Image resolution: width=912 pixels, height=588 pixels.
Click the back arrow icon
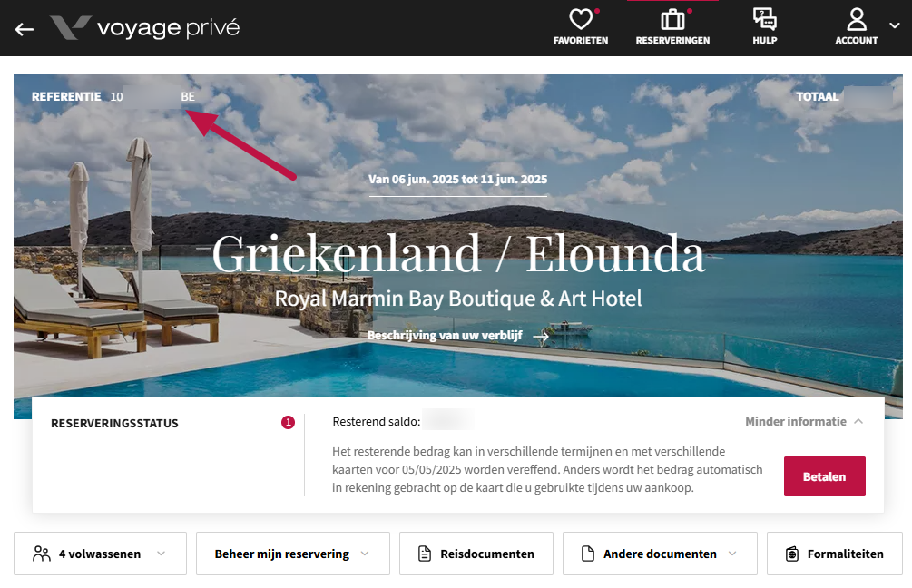(25, 29)
